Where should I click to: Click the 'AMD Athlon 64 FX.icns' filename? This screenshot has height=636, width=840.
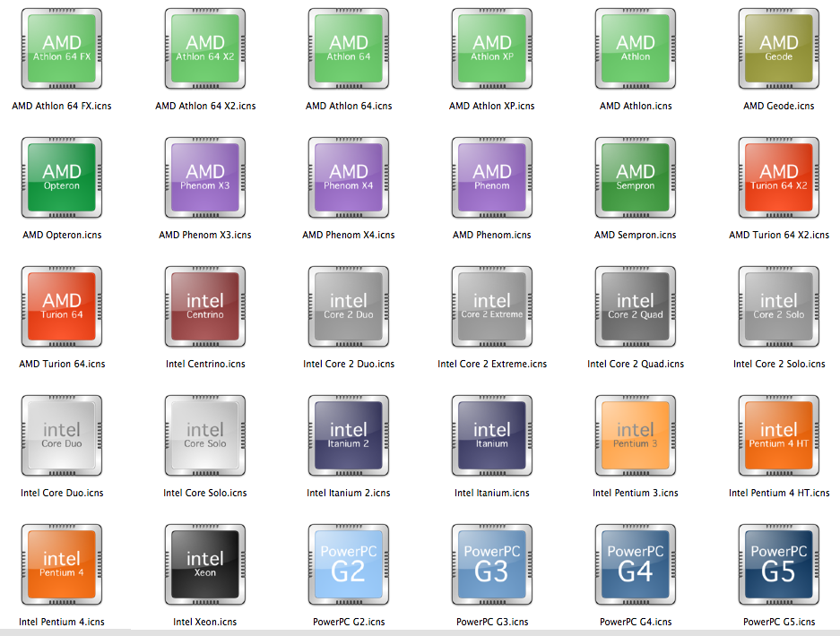[x=62, y=106]
